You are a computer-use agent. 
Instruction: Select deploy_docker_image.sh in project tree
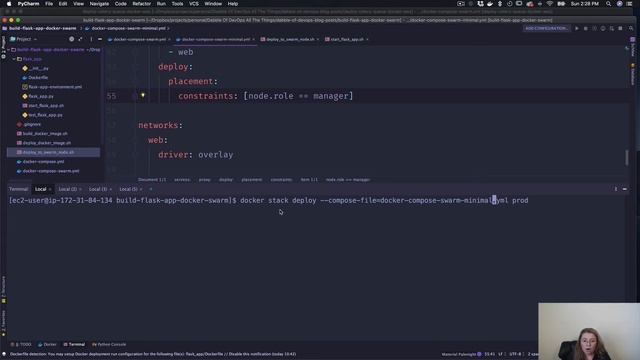pos(47,143)
